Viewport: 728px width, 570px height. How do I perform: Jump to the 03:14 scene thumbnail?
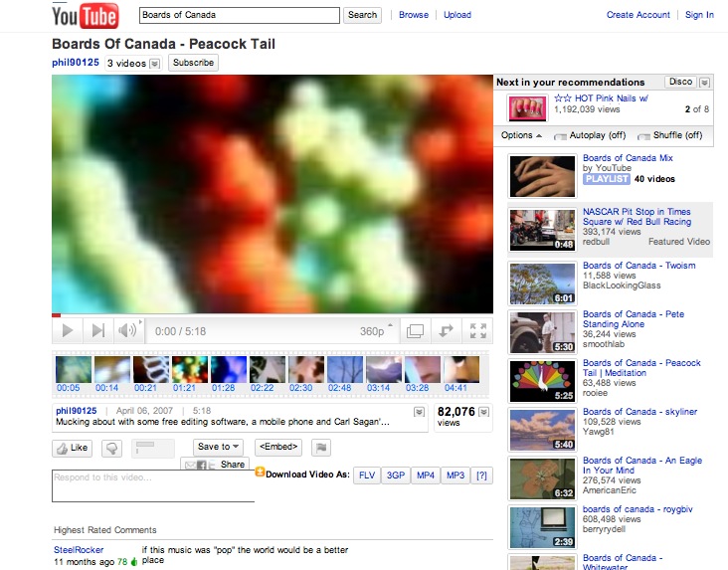click(x=384, y=369)
